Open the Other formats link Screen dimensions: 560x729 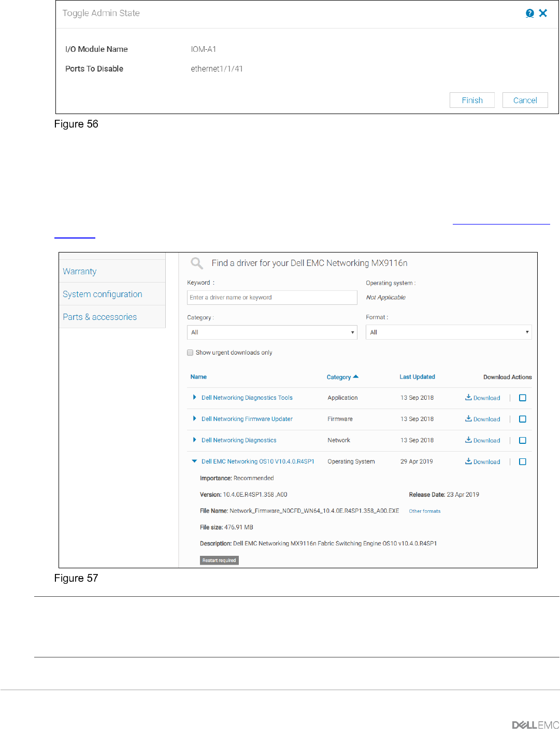tap(425, 511)
